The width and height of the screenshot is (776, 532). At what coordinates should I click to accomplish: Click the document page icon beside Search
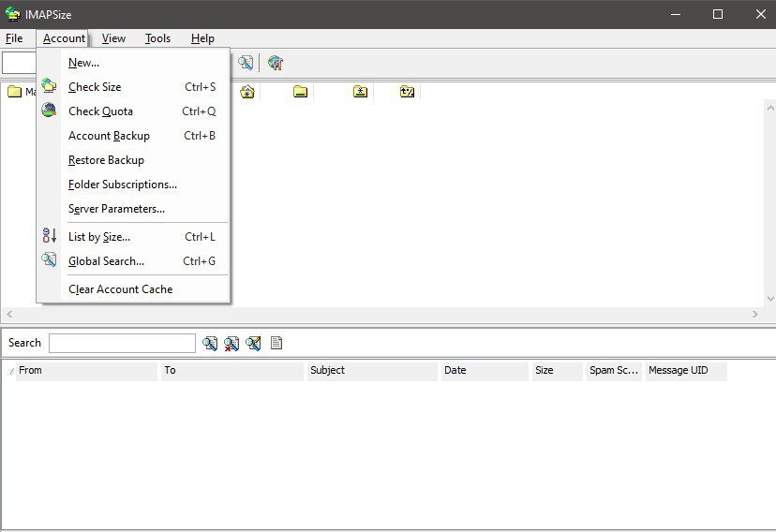click(276, 344)
